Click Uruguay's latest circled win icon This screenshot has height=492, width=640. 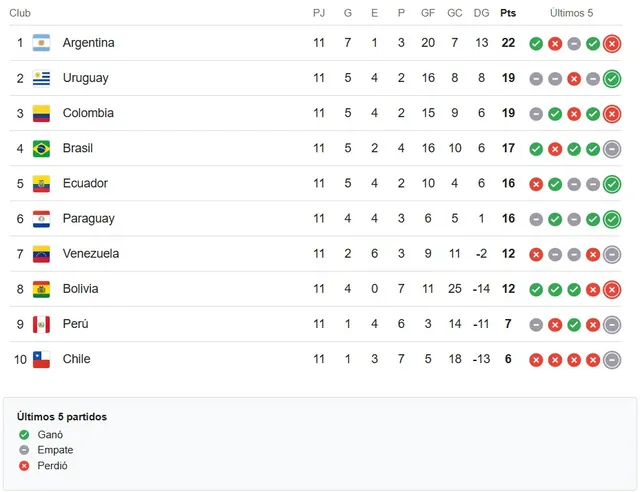click(x=612, y=78)
